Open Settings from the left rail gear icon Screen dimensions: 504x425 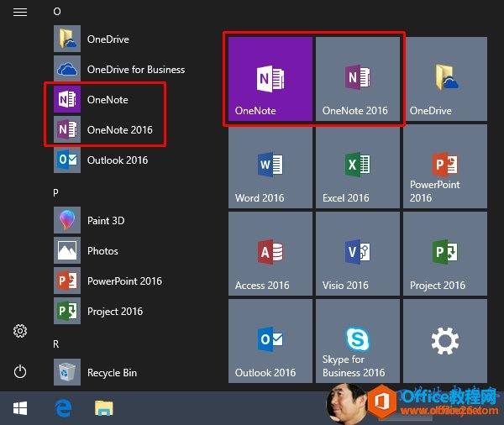20,331
